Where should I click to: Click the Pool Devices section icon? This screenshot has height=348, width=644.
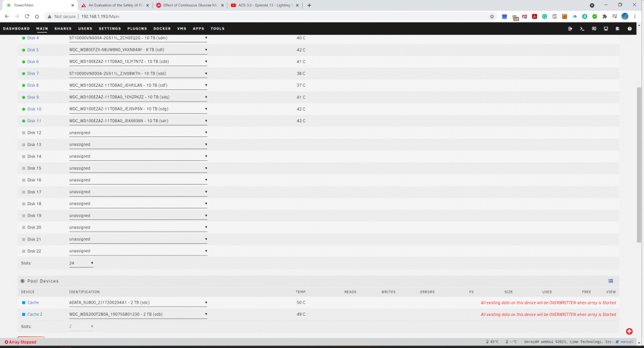tap(23, 281)
